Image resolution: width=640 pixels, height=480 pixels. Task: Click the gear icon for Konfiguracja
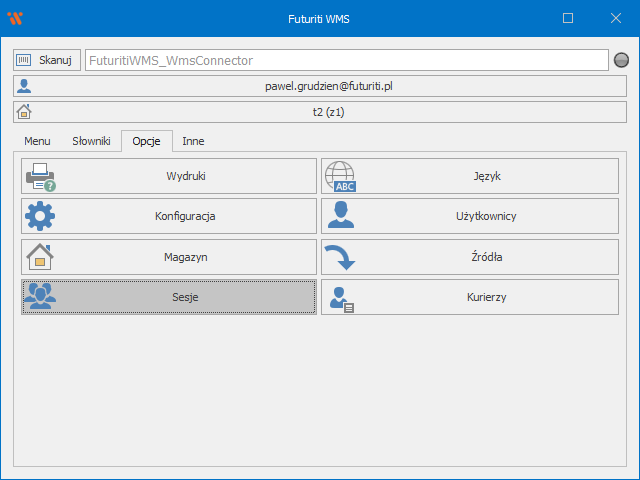click(40, 216)
